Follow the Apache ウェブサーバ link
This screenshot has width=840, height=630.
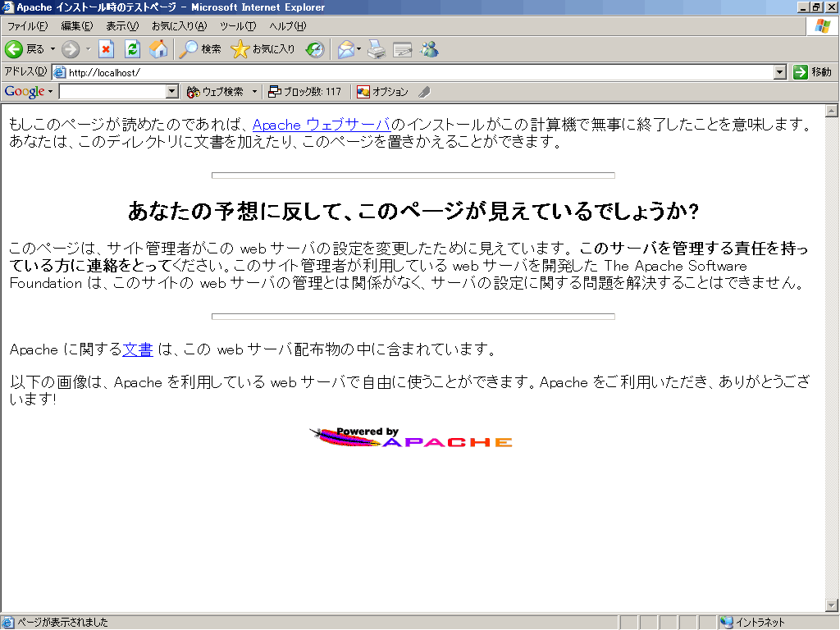click(x=322, y=125)
